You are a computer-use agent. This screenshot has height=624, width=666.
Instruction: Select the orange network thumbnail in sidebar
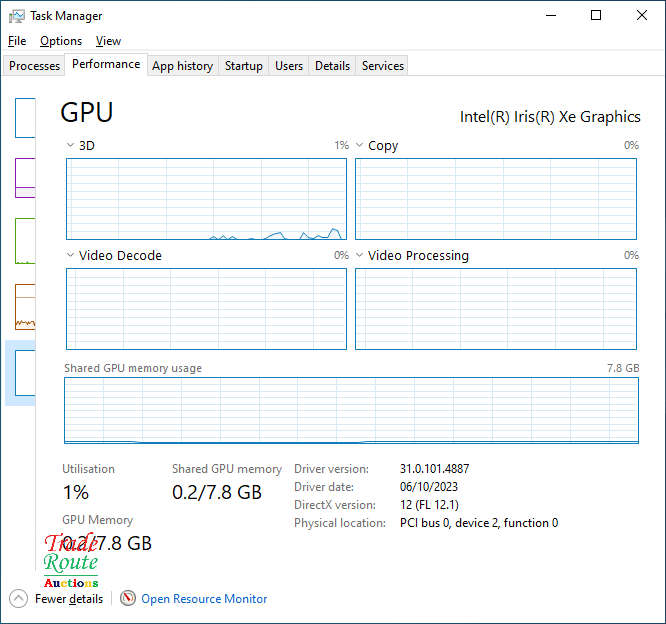coord(25,306)
